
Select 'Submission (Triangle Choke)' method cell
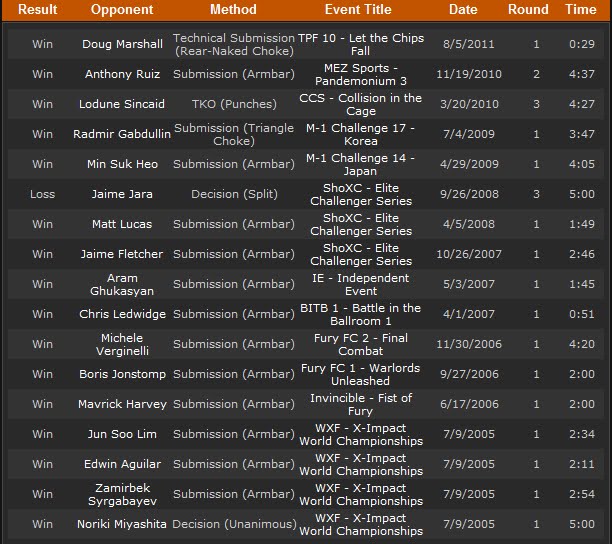pos(234,135)
